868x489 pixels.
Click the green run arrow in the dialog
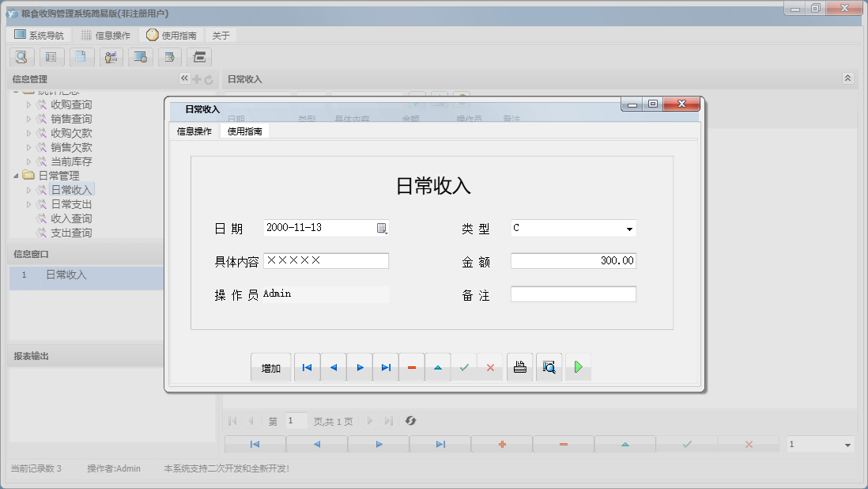[578, 366]
